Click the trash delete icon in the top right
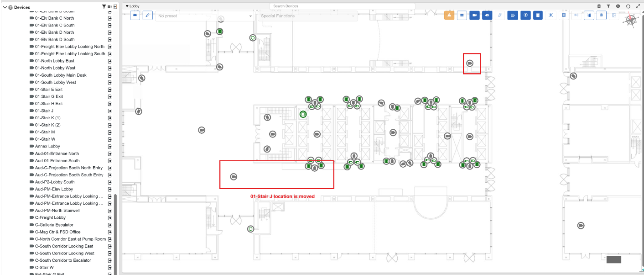The height and width of the screenshot is (275, 644). [x=599, y=6]
